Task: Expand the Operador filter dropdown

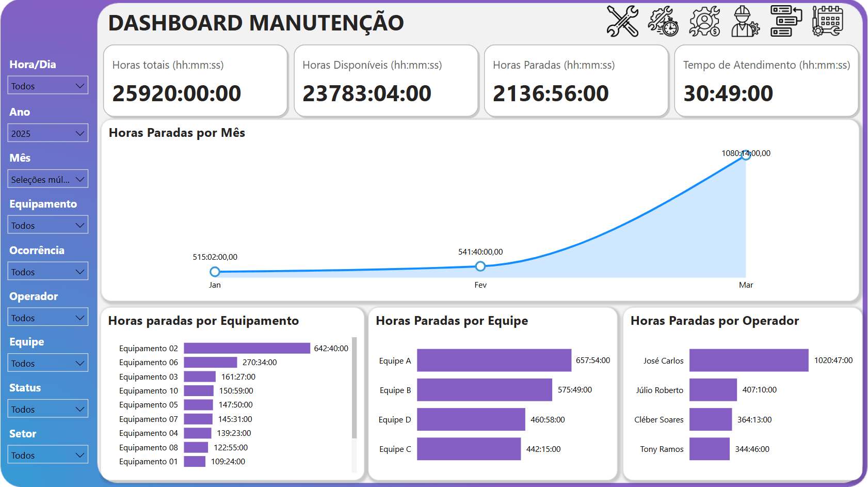Action: [48, 318]
